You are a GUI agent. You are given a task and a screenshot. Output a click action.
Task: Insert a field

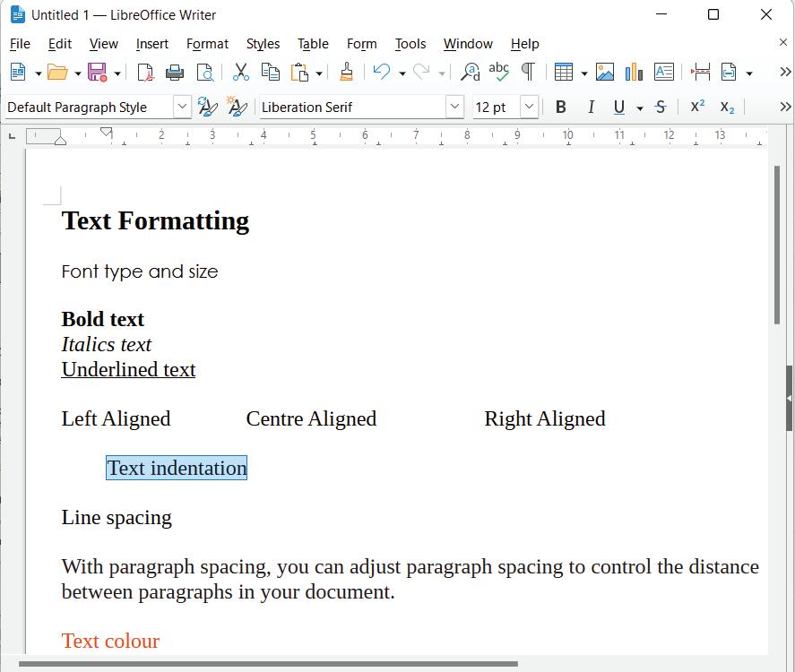click(x=729, y=72)
